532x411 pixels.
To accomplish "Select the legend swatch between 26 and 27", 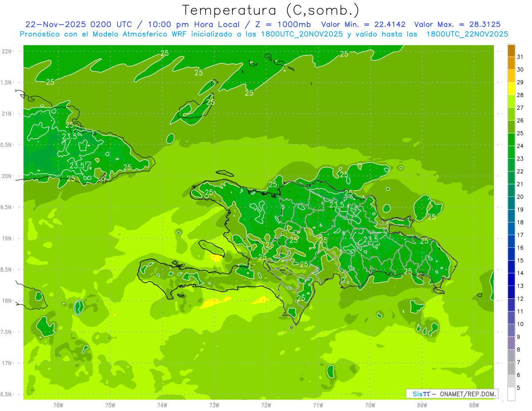I will pos(511,114).
